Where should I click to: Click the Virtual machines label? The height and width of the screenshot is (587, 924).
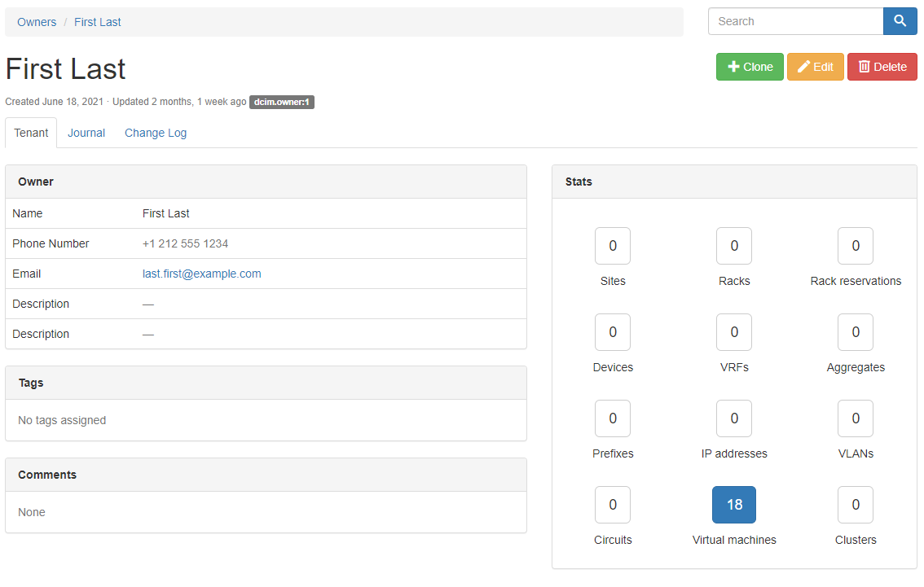(x=734, y=540)
